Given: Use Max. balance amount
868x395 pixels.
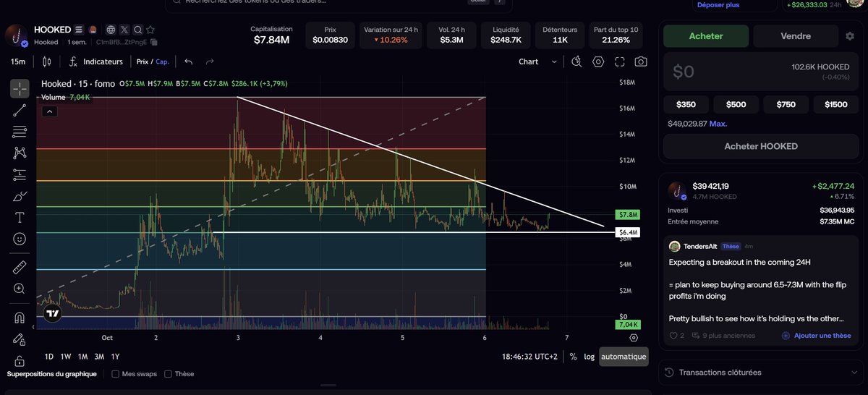Looking at the screenshot, I should (718, 124).
